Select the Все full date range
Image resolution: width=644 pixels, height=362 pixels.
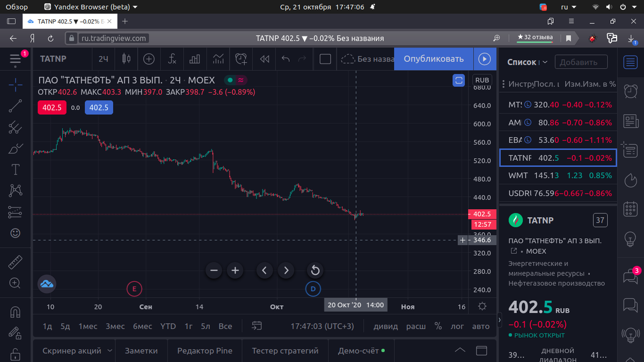click(x=225, y=326)
